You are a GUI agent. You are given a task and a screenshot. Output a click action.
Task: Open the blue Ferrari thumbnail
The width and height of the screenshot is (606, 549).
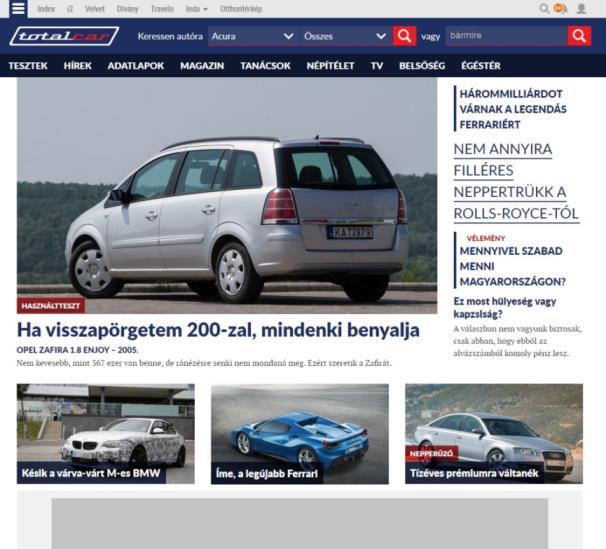300,433
